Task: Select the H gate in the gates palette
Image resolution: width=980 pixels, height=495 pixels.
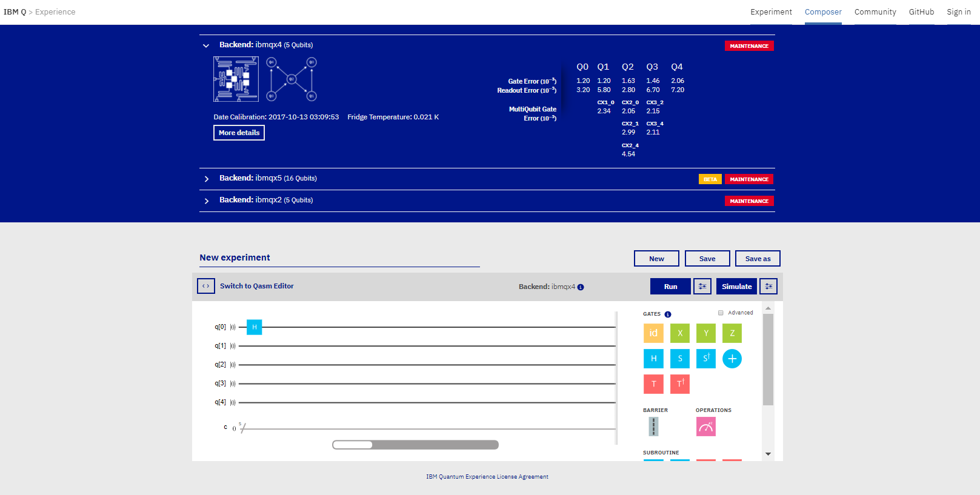Action: (x=653, y=359)
